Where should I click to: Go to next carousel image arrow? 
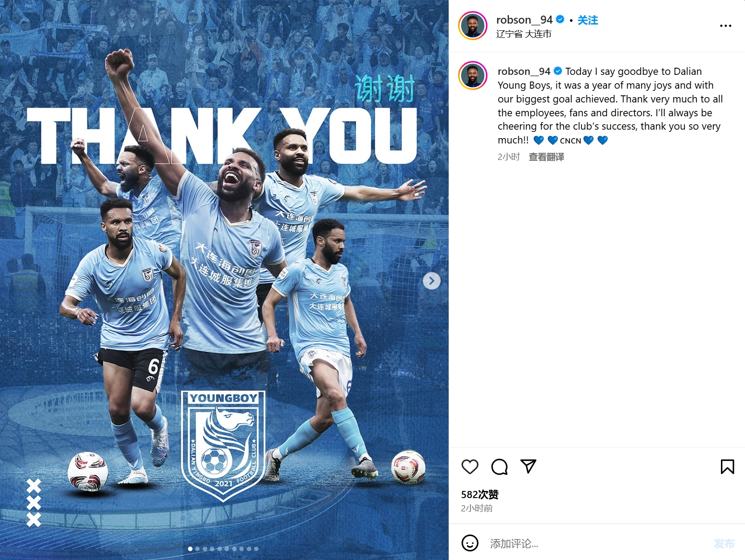tap(431, 281)
